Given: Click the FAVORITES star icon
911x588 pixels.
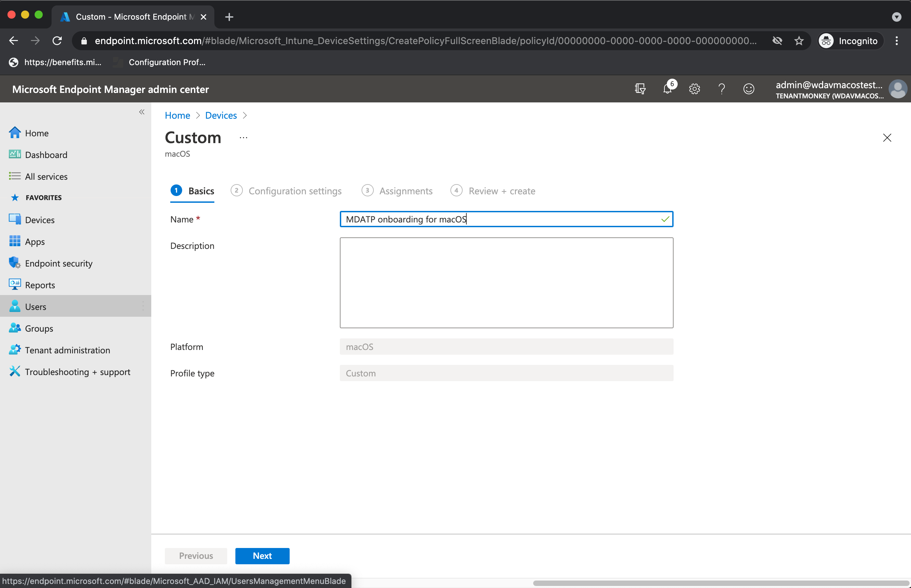Looking at the screenshot, I should 15,197.
